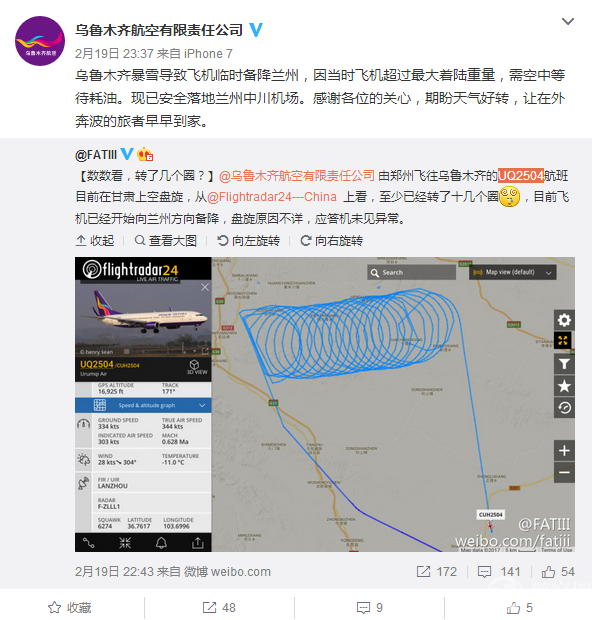Select 向左旋转 to rotate image left
The width and height of the screenshot is (592, 620).
pos(248,240)
